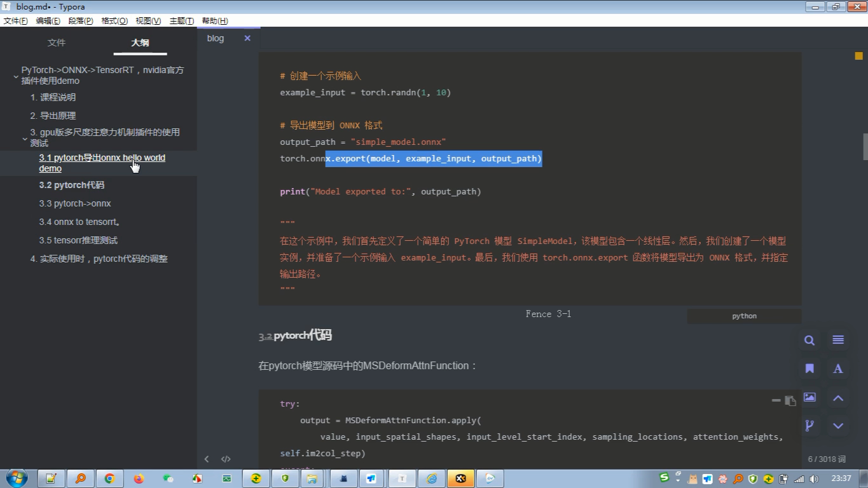Screen dimensions: 868x488
Task: Hide the sidebar with the left arrow
Action: 207,459
